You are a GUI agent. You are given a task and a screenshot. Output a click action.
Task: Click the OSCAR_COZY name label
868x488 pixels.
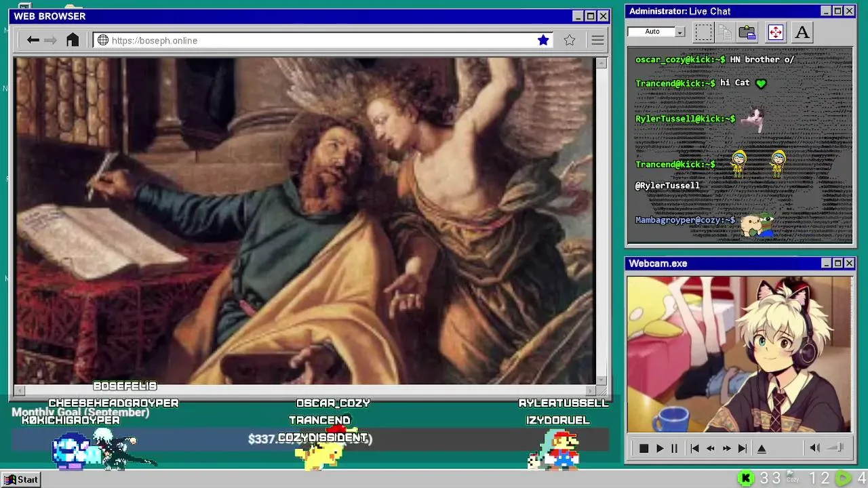pos(333,403)
